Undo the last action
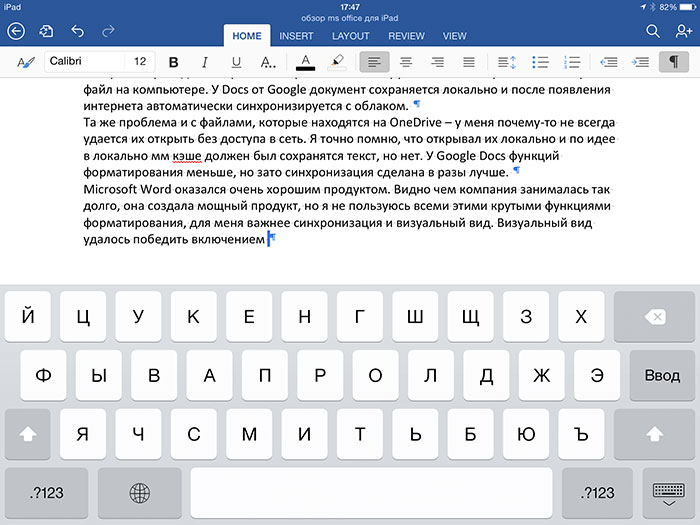Image resolution: width=700 pixels, height=525 pixels. pos(78,32)
